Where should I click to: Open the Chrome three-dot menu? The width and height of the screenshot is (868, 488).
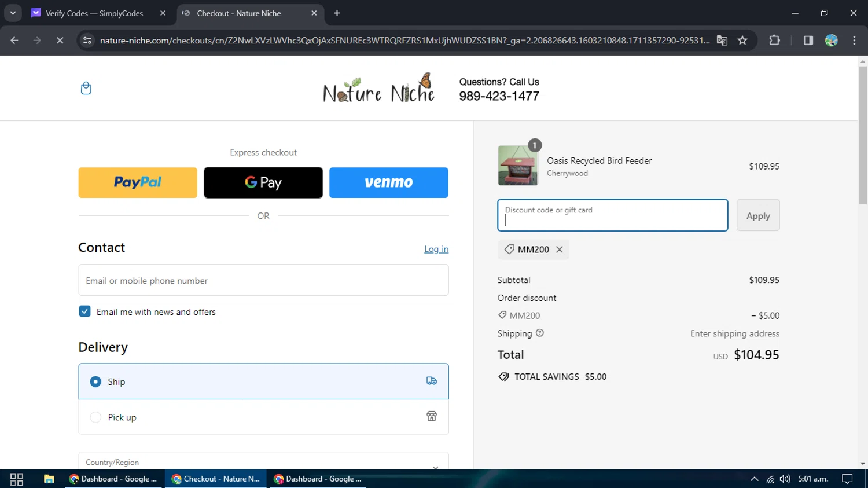coord(854,41)
